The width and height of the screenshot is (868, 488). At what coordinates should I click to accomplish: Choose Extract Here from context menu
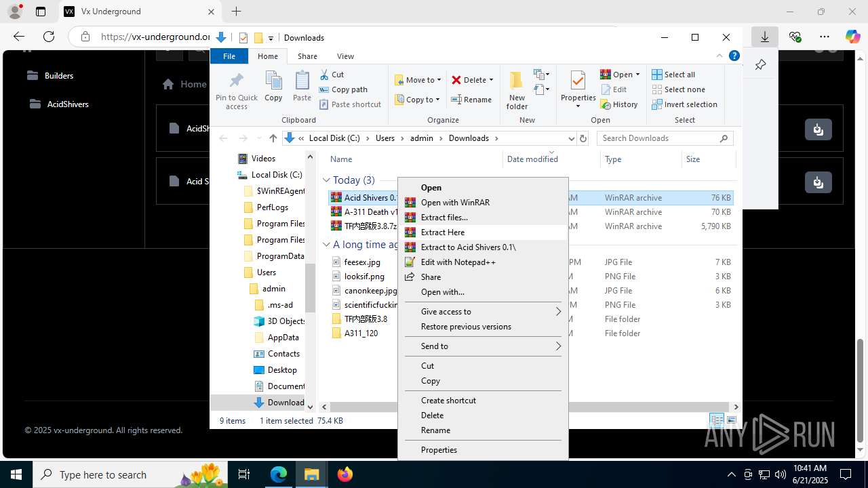[x=483, y=232]
